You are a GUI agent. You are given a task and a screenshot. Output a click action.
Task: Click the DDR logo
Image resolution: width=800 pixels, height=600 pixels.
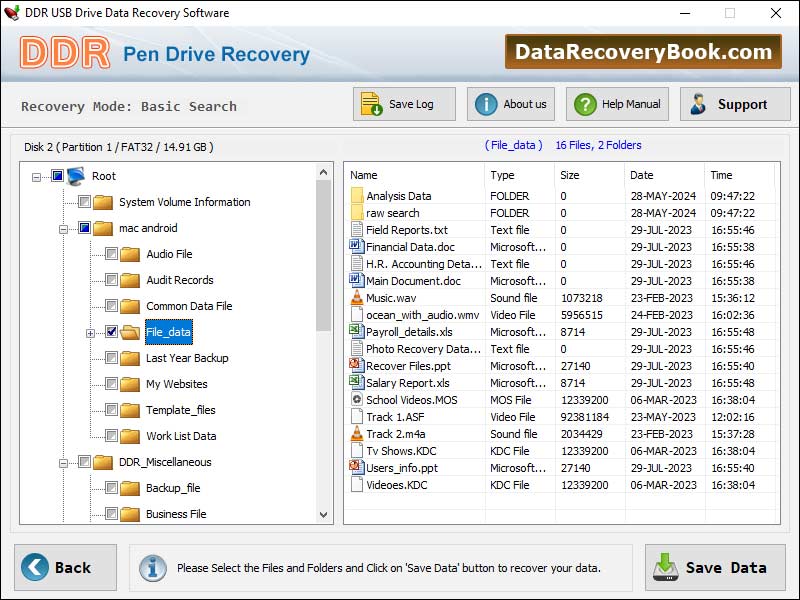[x=65, y=51]
